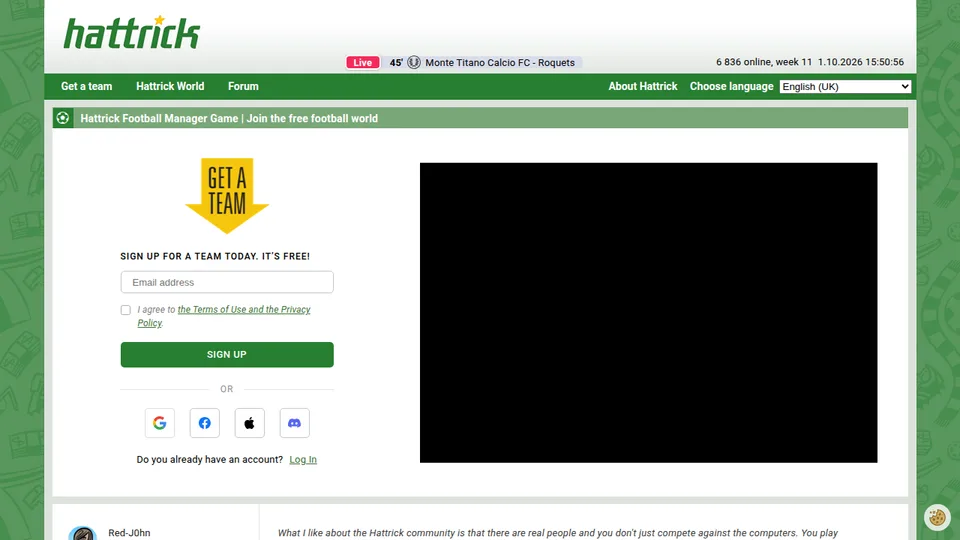Click the black video player area
This screenshot has height=540, width=960.
tap(648, 313)
